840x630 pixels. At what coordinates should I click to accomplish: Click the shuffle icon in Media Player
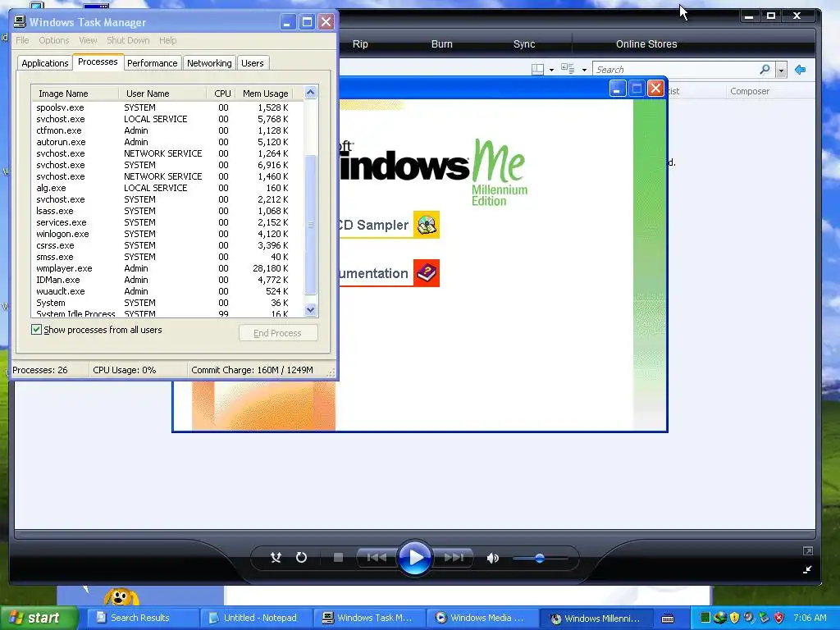point(276,558)
